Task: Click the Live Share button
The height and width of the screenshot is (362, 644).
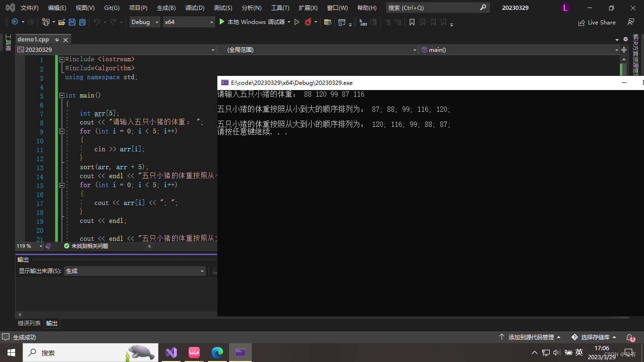Action: click(x=597, y=22)
